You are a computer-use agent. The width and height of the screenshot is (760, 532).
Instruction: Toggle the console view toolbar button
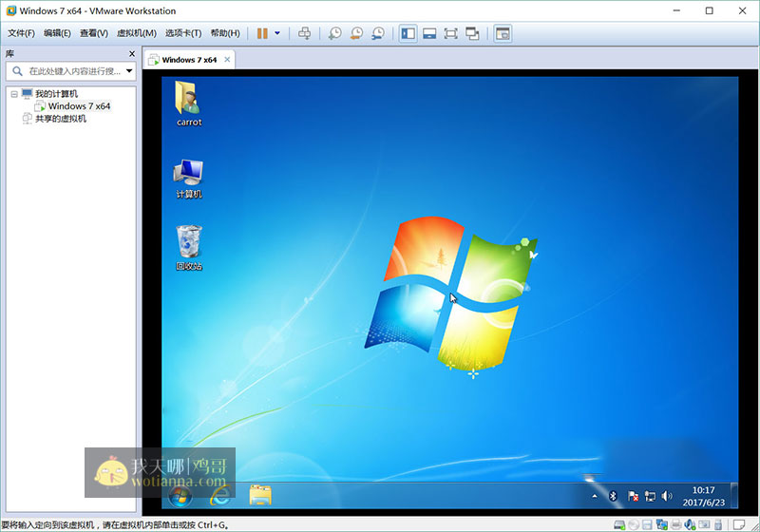(503, 33)
